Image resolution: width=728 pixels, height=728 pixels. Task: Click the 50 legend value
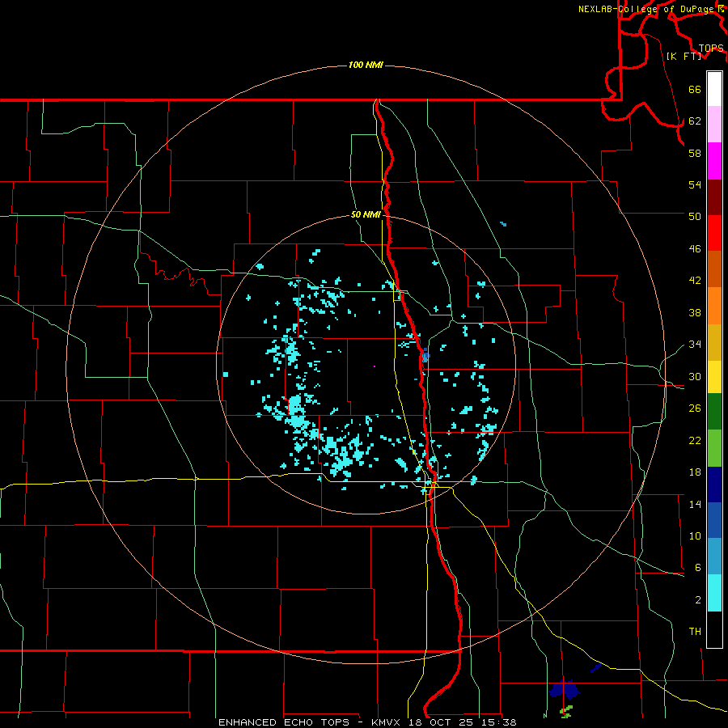point(695,216)
